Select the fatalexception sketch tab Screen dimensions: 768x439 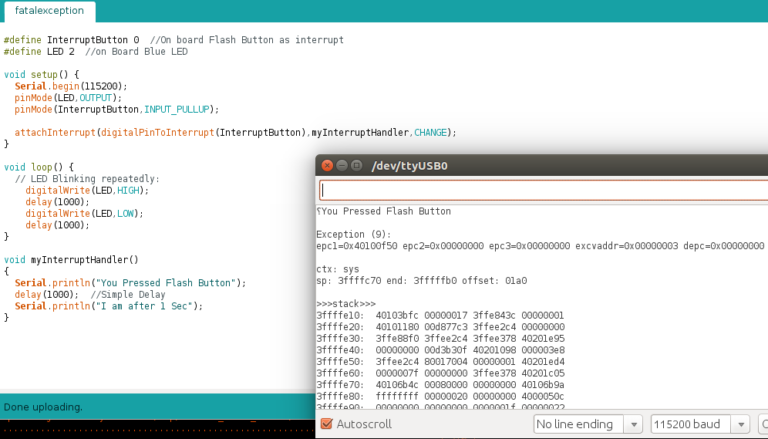click(48, 11)
